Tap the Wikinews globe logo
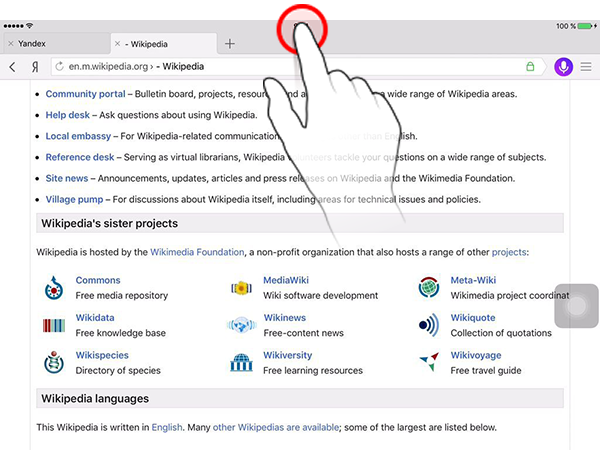 241,325
